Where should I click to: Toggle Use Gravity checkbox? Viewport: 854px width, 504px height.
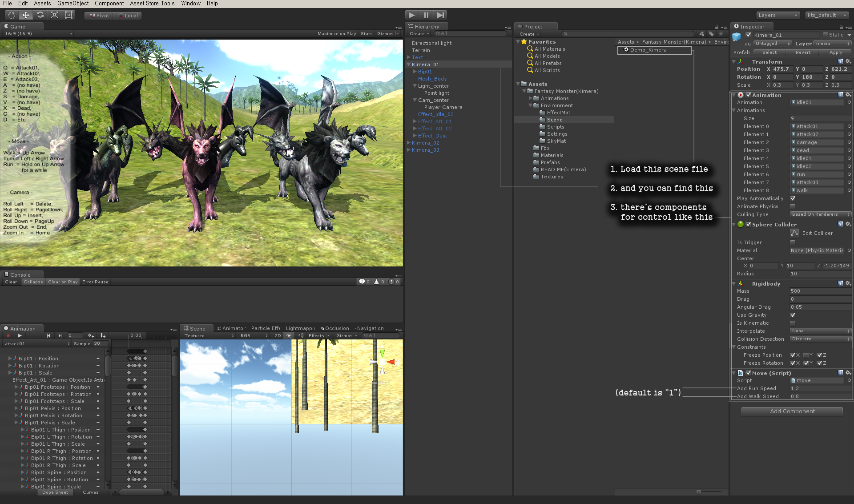tap(793, 315)
